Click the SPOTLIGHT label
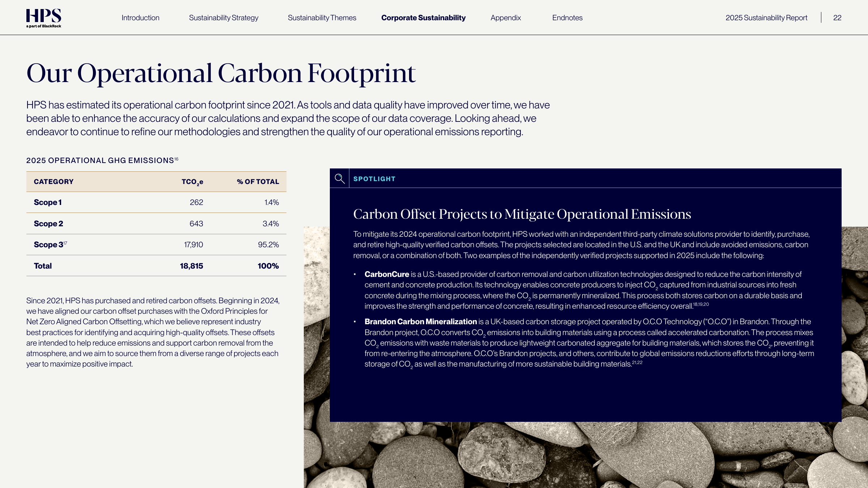This screenshot has width=868, height=488. 374,179
